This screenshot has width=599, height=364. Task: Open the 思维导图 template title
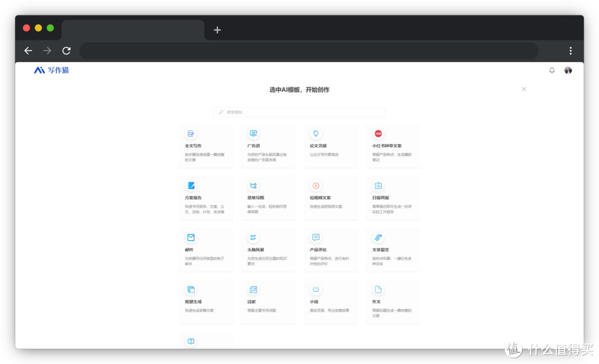click(x=256, y=198)
